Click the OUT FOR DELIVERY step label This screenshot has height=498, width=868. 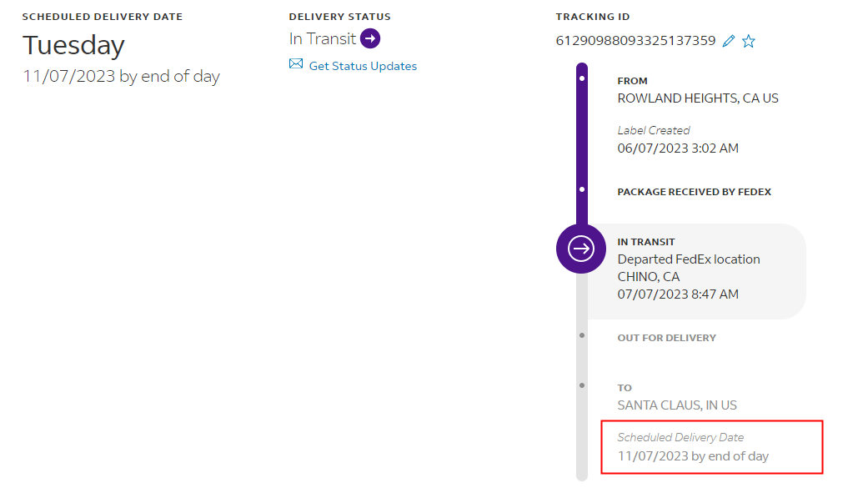point(666,338)
